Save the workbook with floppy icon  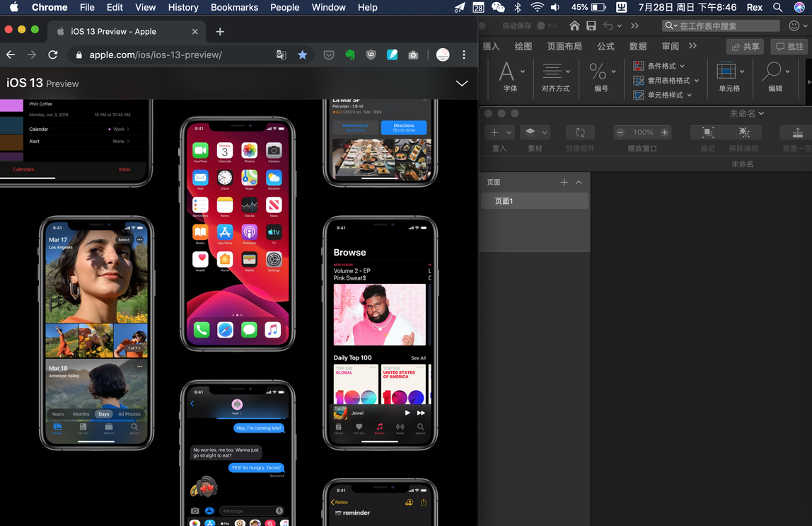click(591, 25)
